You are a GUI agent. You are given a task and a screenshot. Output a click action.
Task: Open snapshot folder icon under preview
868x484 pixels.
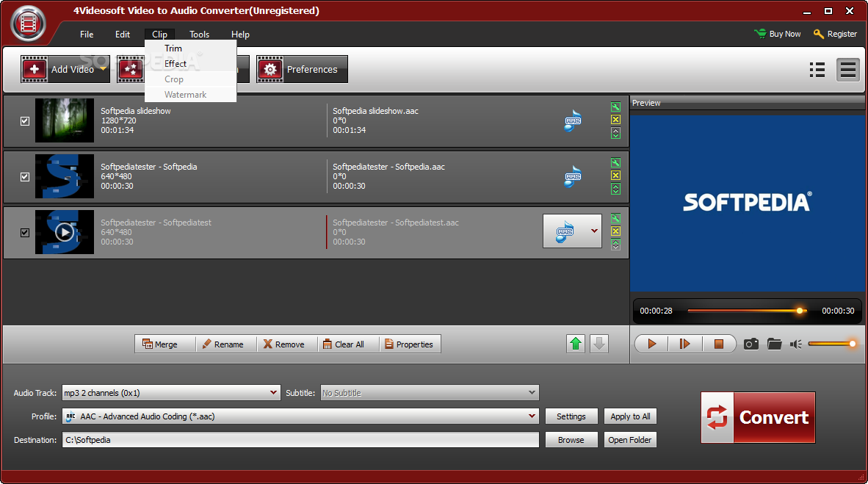click(x=775, y=344)
